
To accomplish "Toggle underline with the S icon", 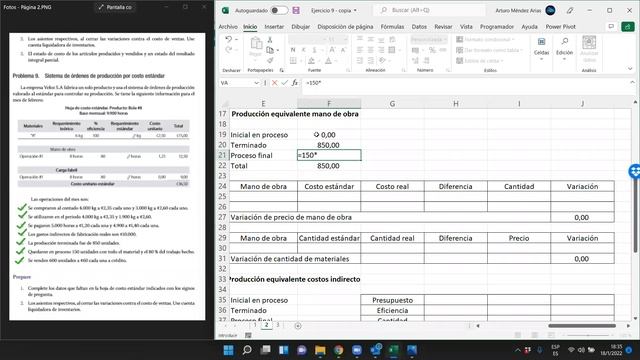I will coord(314,50).
